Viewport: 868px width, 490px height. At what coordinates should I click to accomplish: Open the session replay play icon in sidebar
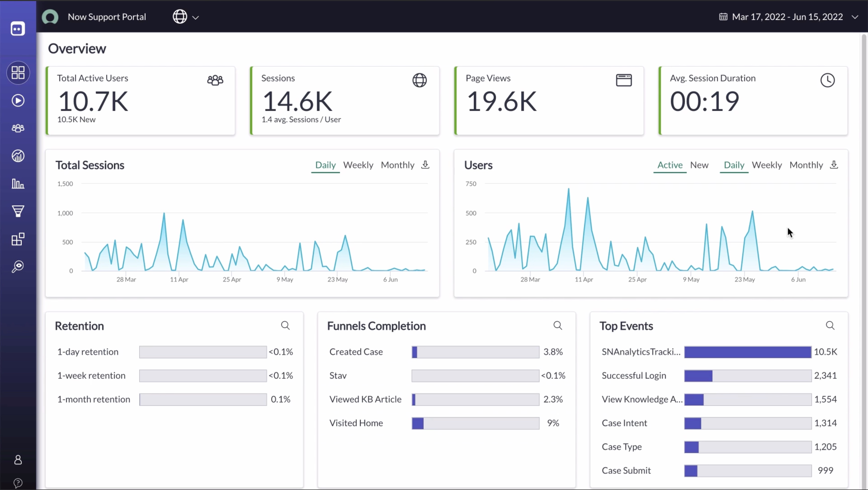click(18, 101)
